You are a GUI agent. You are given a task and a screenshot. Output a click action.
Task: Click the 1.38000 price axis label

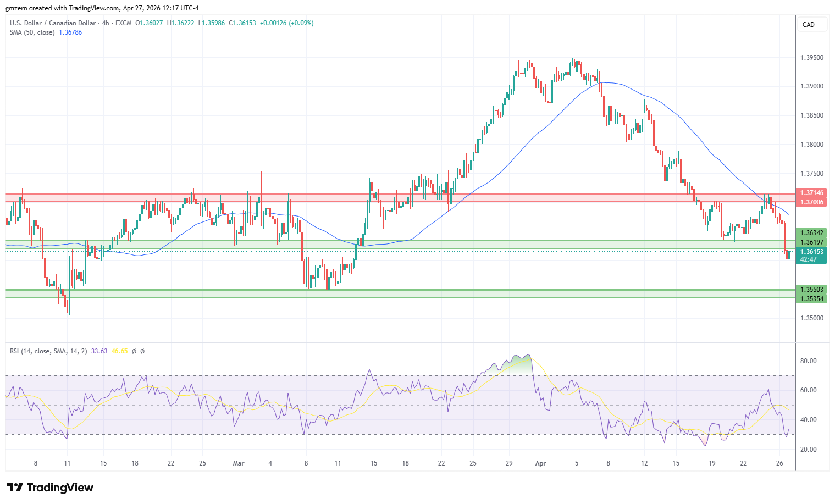pyautogui.click(x=812, y=145)
